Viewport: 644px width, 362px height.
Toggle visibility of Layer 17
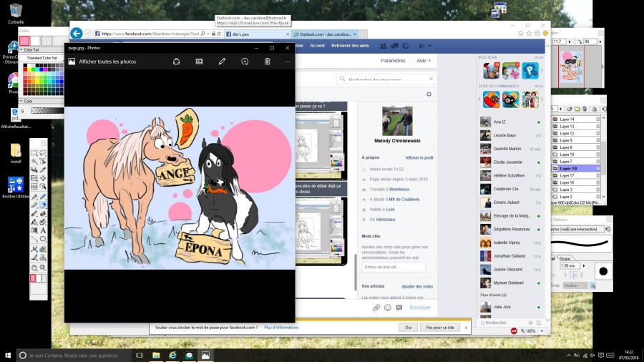pos(555,175)
